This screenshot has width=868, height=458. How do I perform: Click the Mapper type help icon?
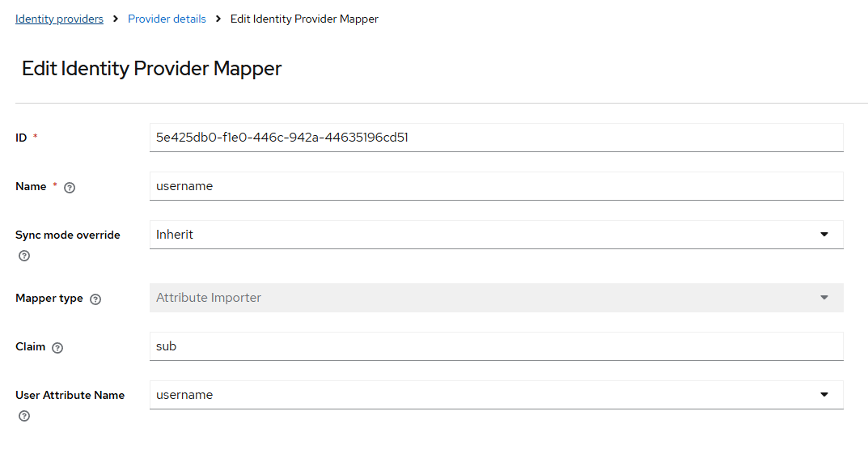point(95,299)
